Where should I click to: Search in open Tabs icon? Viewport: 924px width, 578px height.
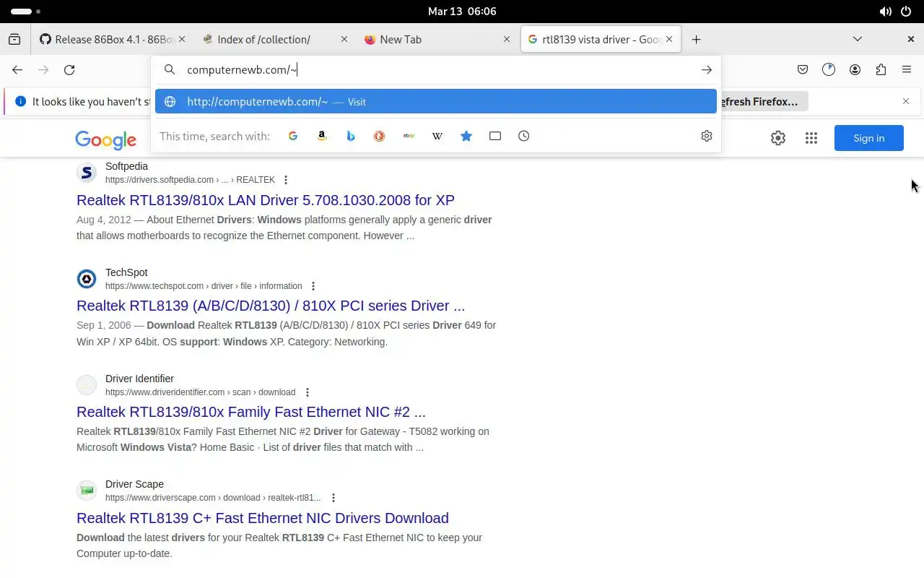pos(495,136)
